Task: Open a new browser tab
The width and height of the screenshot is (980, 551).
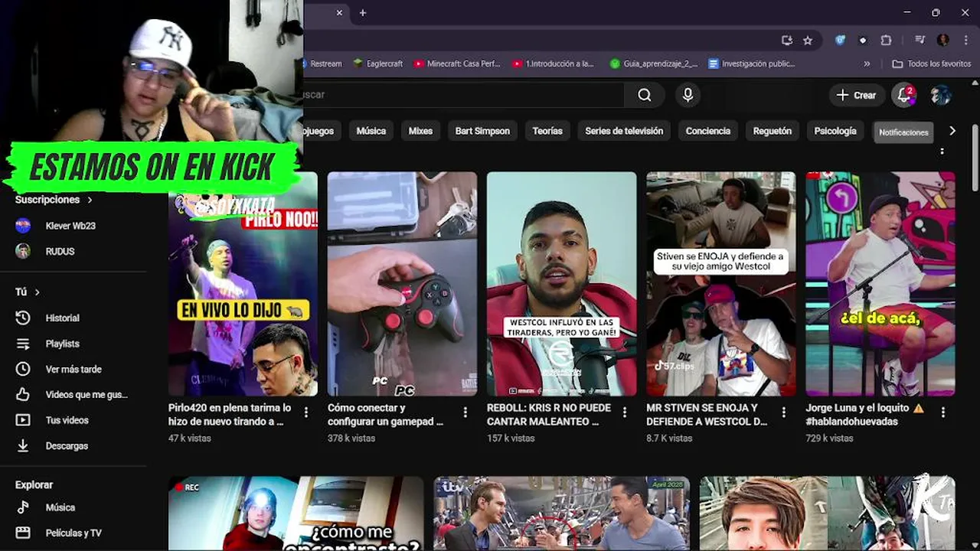Action: (363, 13)
